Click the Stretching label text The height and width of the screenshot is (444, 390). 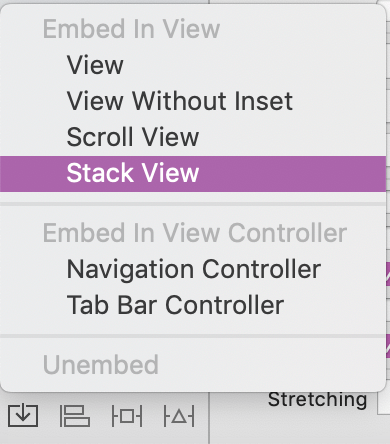pos(317,400)
